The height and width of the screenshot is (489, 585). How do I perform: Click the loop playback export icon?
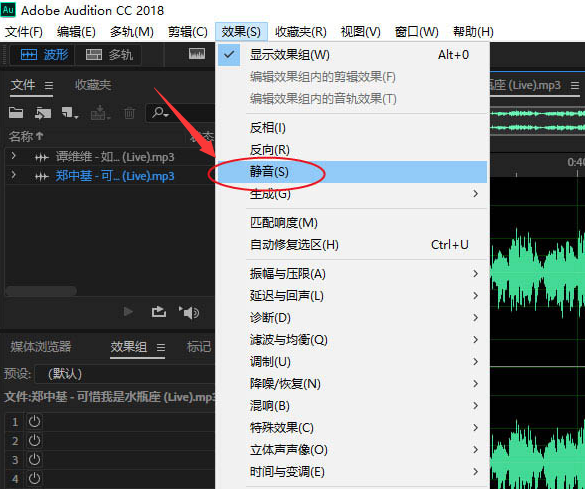pyautogui.click(x=159, y=312)
